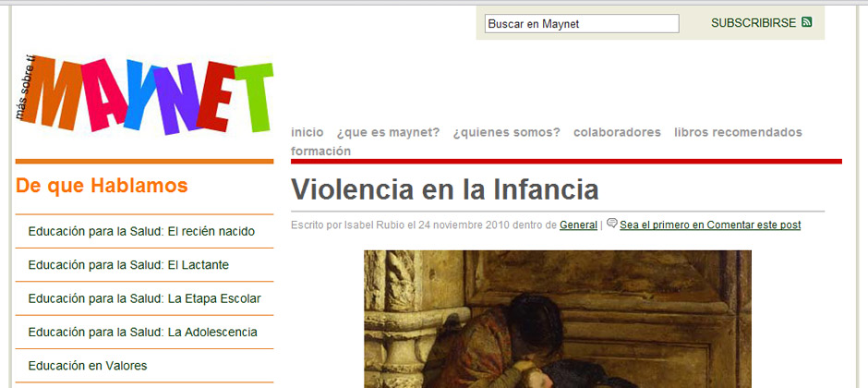
Task: Open the ¿quienes somos? menu item
Action: [x=507, y=132]
